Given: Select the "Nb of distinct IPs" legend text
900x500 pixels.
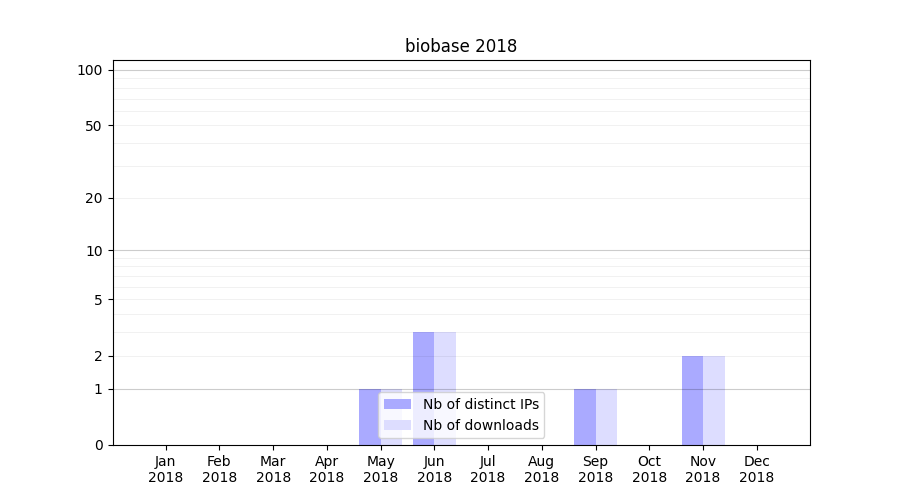Looking at the screenshot, I should 480,404.
